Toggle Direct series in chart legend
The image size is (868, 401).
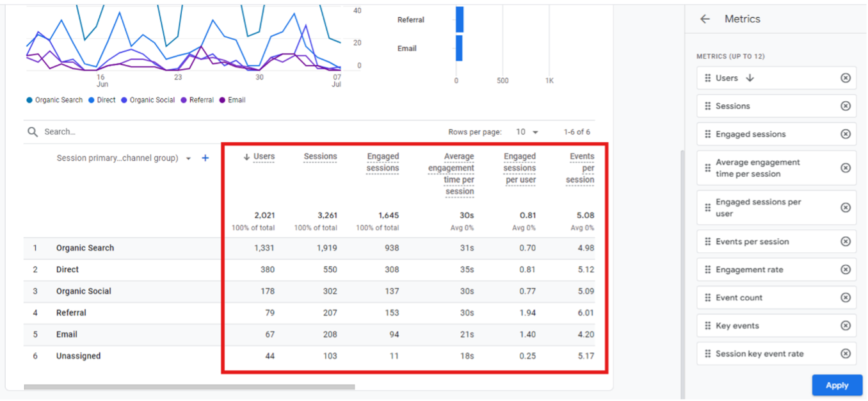(102, 101)
